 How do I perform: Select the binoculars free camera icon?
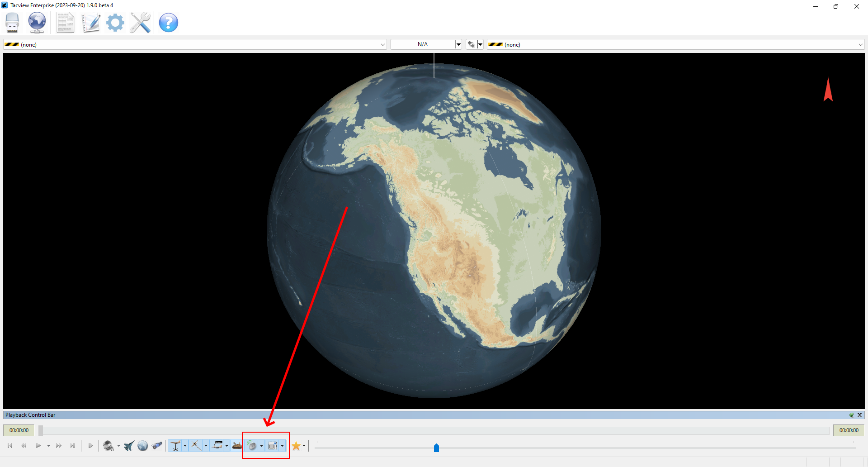pos(157,446)
